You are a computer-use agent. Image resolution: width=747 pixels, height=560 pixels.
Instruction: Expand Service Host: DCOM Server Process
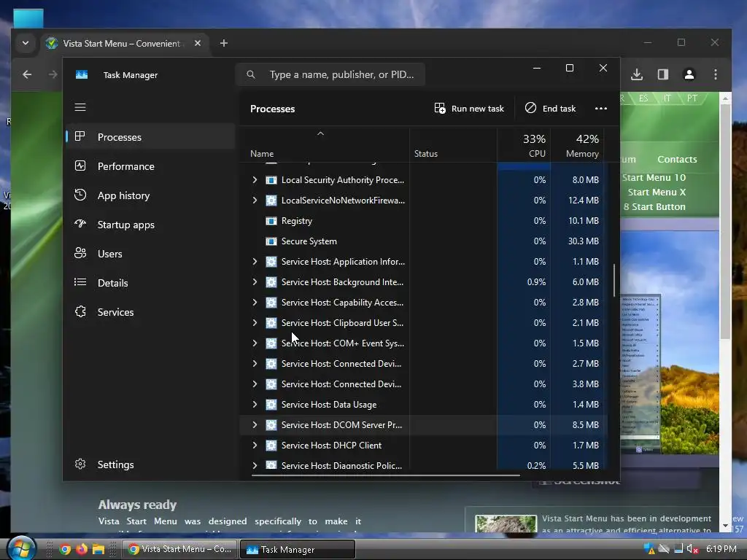pyautogui.click(x=255, y=425)
